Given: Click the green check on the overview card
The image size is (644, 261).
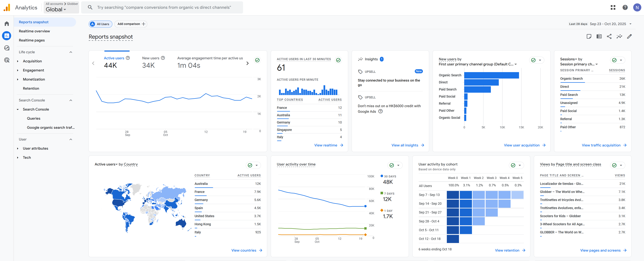Looking at the screenshot, I should [257, 60].
